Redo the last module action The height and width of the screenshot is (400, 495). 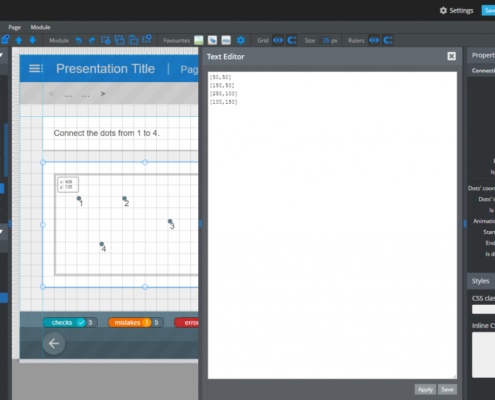[92, 40]
